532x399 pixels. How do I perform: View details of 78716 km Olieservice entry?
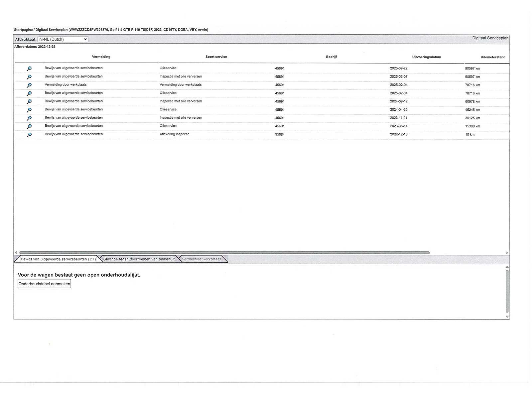tap(29, 94)
